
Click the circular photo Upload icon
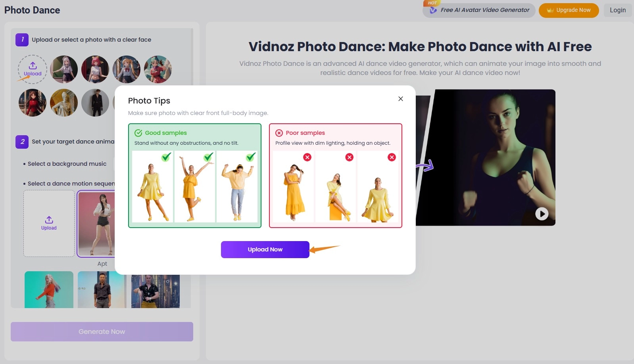click(33, 69)
